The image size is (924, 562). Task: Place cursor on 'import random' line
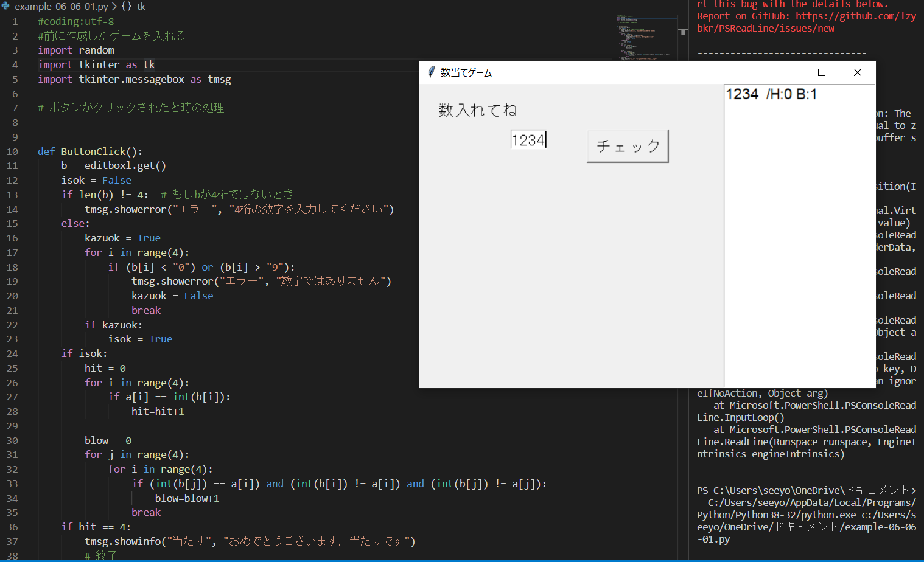(76, 50)
